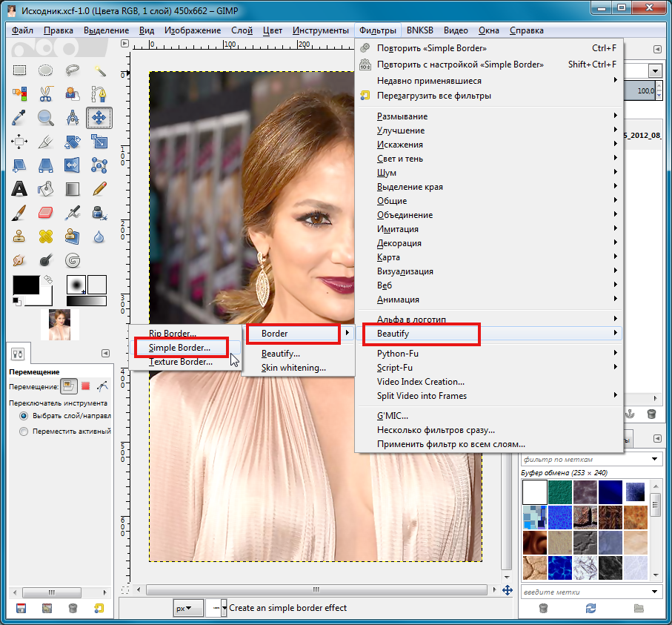
Task: Open the Файл menu
Action: click(22, 30)
